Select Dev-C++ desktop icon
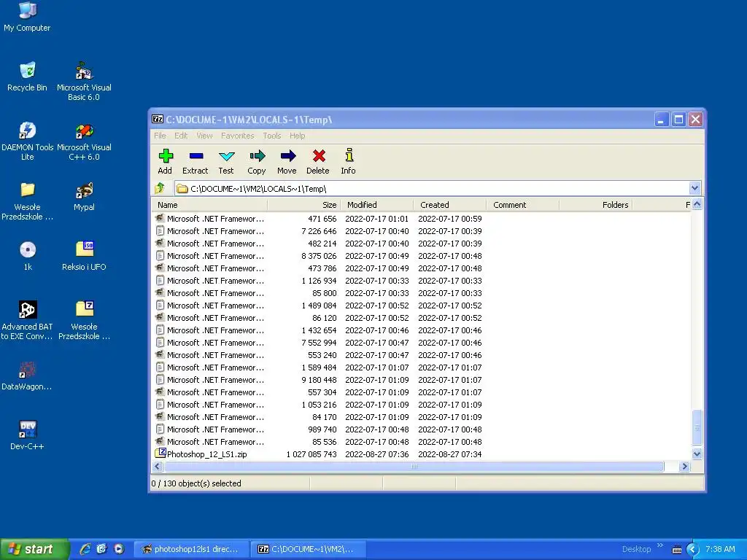 [x=27, y=435]
